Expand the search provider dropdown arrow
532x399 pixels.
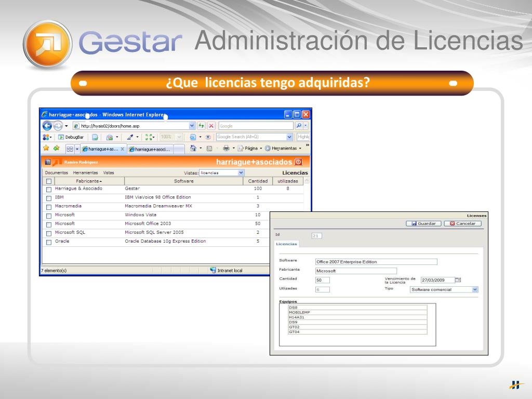[x=305, y=126]
